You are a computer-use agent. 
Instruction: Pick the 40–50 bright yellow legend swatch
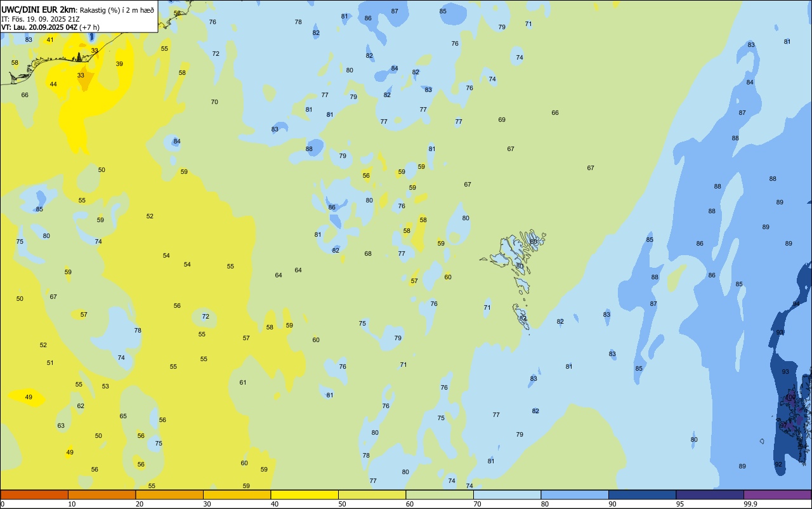tap(304, 494)
